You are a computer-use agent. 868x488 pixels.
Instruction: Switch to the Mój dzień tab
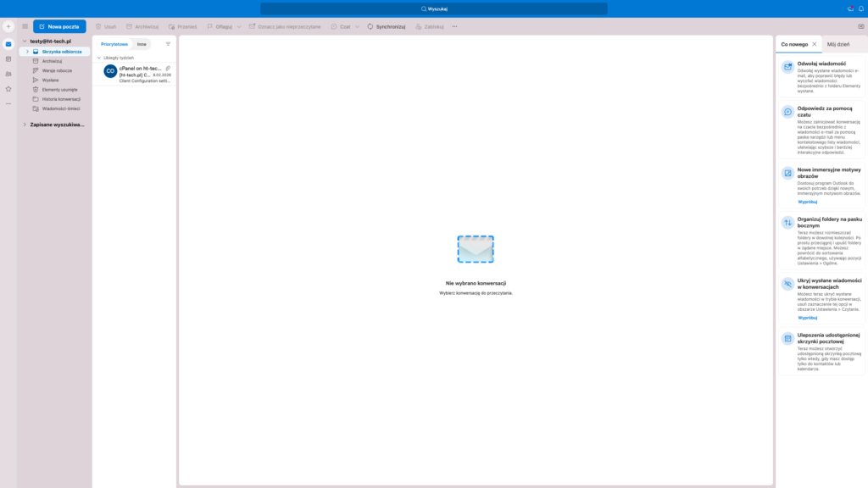(838, 44)
